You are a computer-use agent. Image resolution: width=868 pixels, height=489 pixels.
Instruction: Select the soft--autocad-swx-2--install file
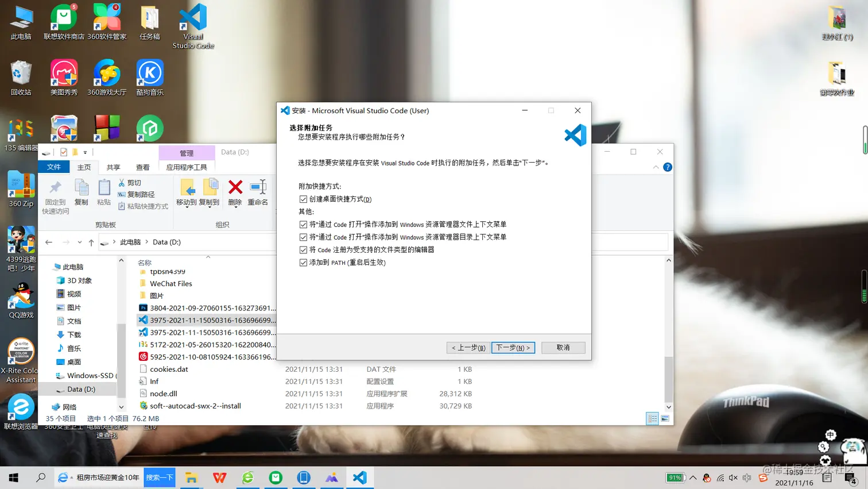[x=190, y=406]
